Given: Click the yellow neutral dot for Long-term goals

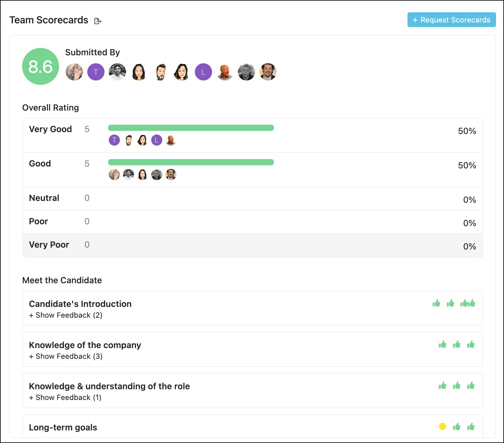Looking at the screenshot, I should click(442, 426).
